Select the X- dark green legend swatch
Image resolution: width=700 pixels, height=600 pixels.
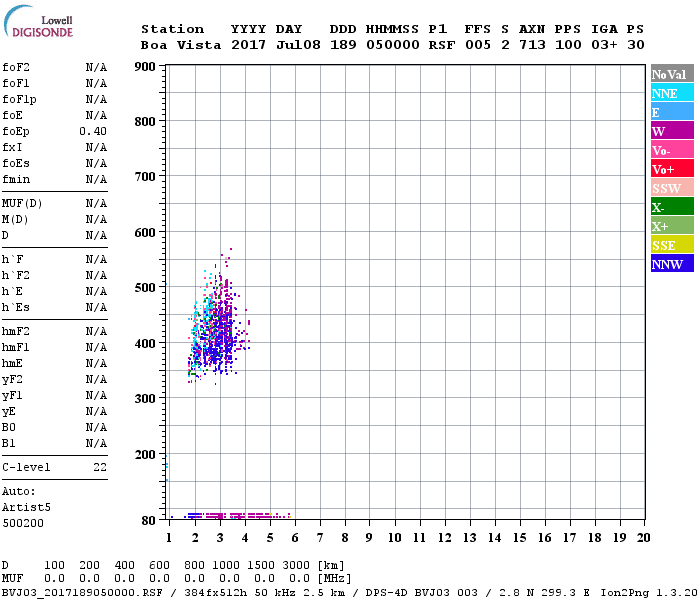[x=671, y=208]
